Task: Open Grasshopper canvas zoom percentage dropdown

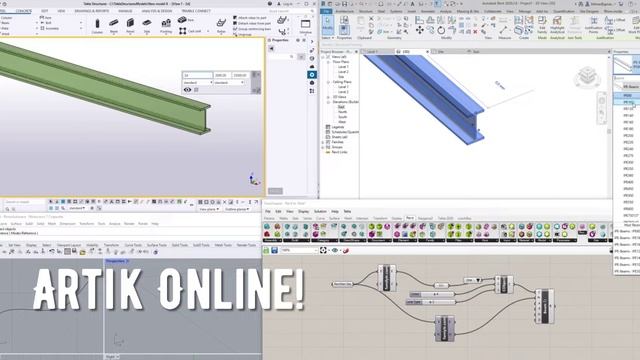Action: tap(299, 250)
